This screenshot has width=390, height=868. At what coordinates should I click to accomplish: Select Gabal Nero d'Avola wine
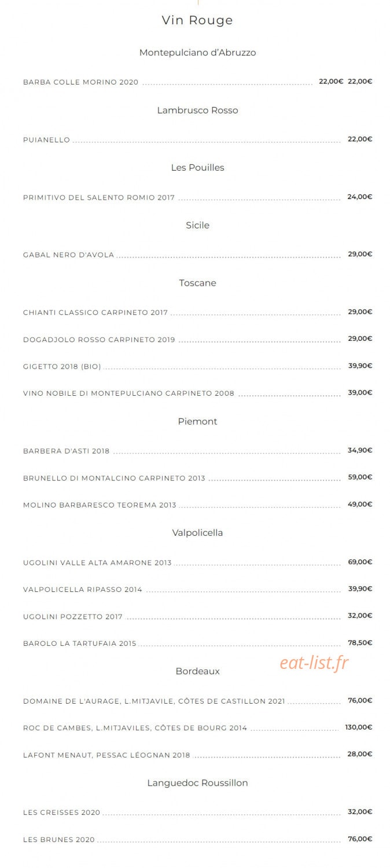(68, 255)
